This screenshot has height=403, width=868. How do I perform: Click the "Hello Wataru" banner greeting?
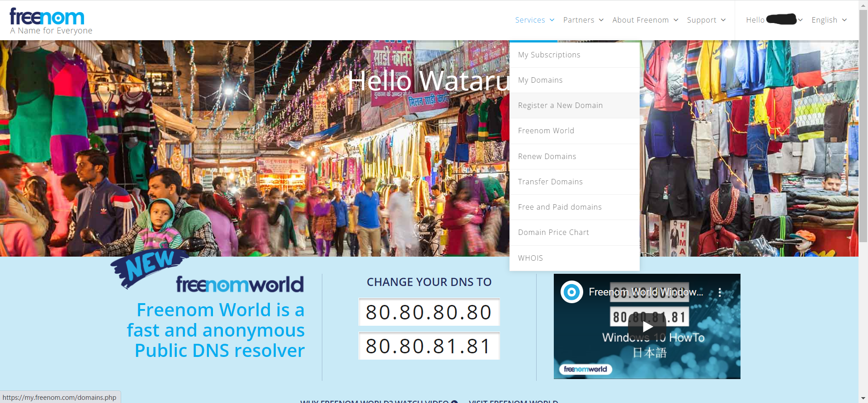click(x=429, y=81)
